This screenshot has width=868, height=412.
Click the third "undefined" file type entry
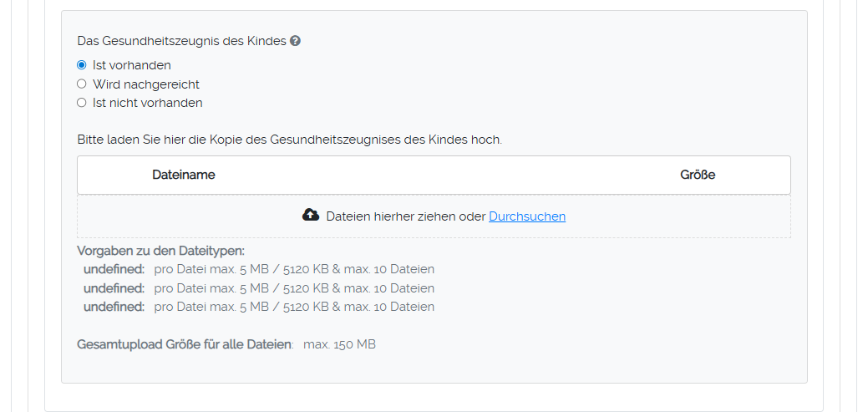click(114, 307)
